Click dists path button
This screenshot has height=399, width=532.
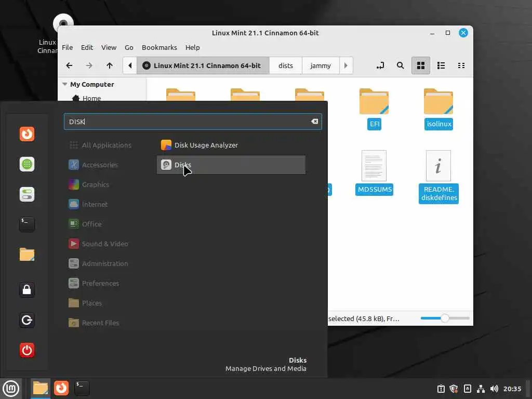tap(286, 65)
